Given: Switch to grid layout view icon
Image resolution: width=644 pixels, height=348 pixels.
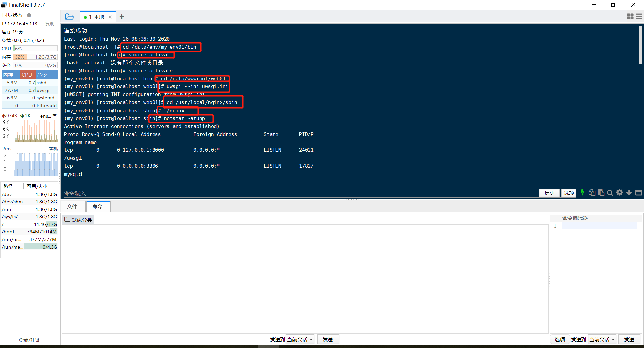Looking at the screenshot, I should pos(630,16).
